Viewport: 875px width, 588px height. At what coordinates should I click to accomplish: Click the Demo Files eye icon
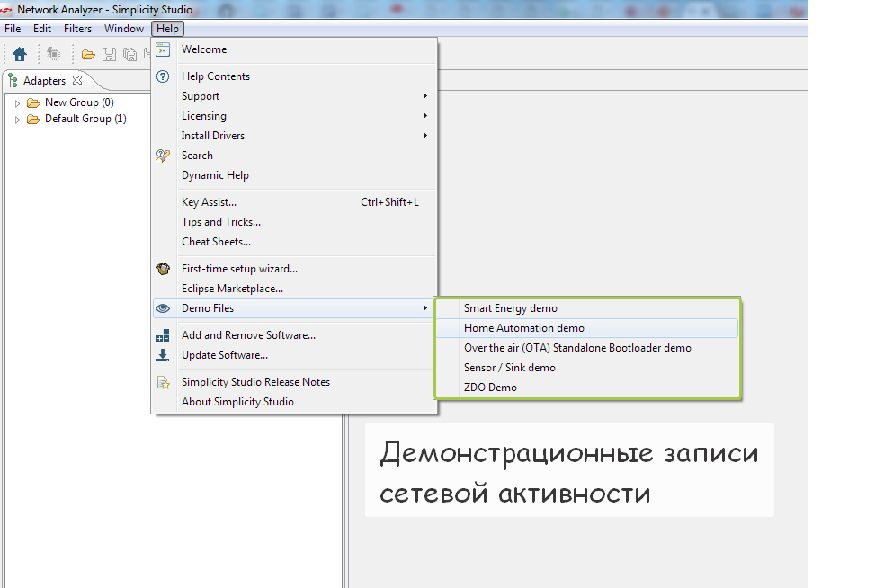click(163, 308)
